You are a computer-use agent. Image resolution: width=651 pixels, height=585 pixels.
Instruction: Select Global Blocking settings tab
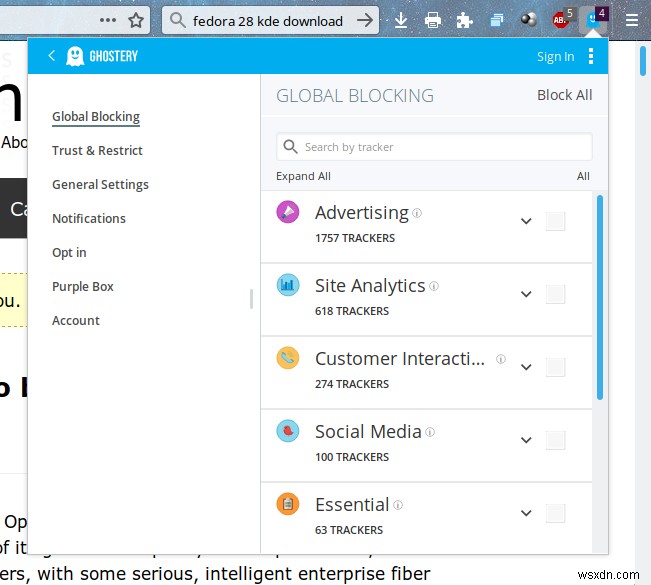[x=96, y=117]
